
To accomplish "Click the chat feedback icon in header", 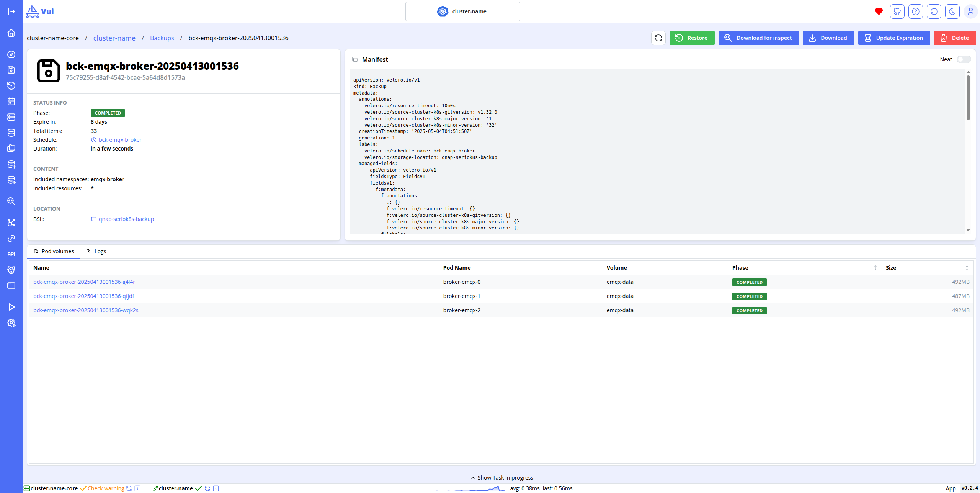I will coord(934,11).
